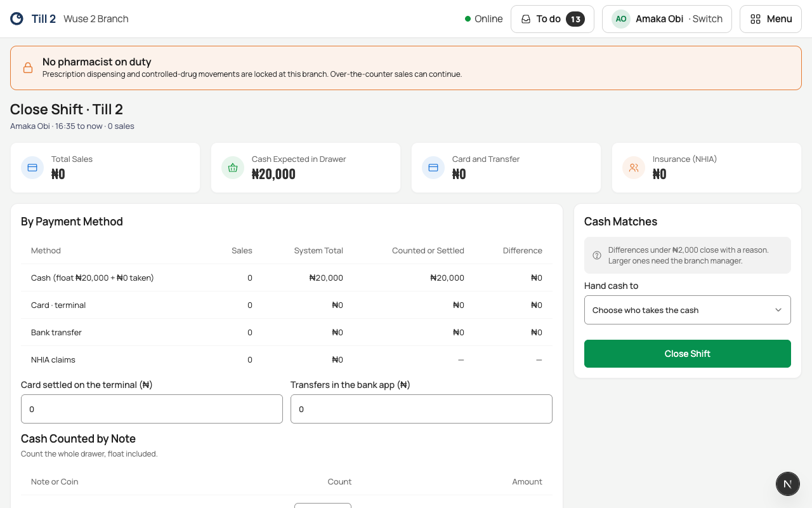Click the Insurance (NHIA) people icon
Screen dimensions: 812x508
pos(634,168)
